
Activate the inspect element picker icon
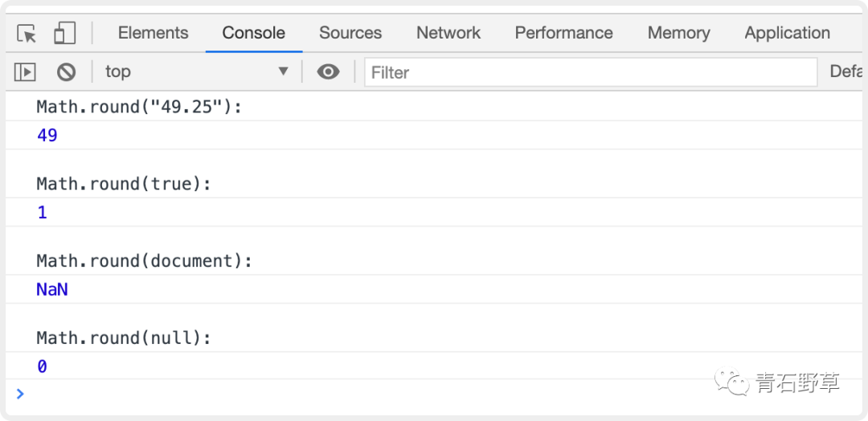point(27,34)
